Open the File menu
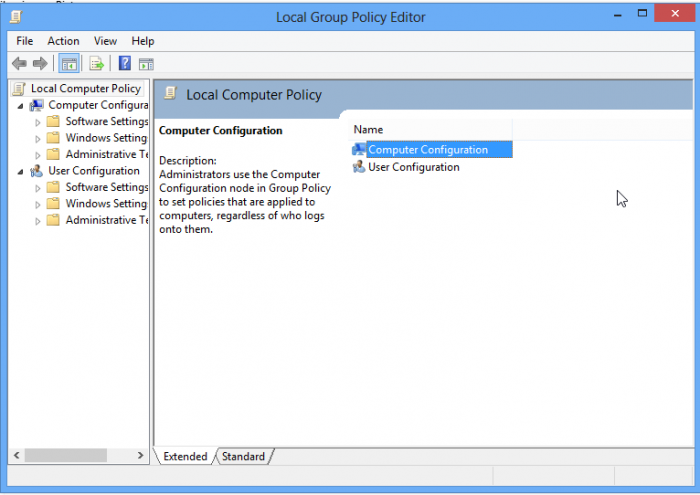Screen dimensions: 700x495 [25, 41]
